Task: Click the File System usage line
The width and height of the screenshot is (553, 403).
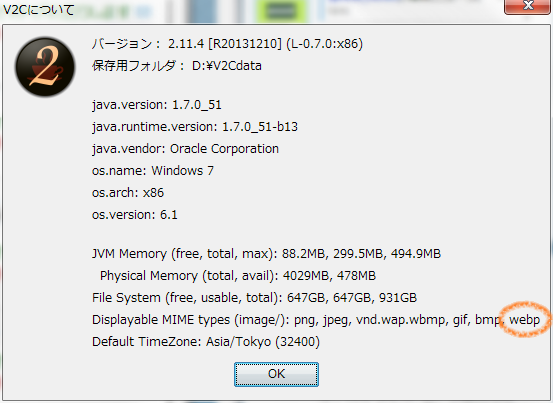Action: 254,298
